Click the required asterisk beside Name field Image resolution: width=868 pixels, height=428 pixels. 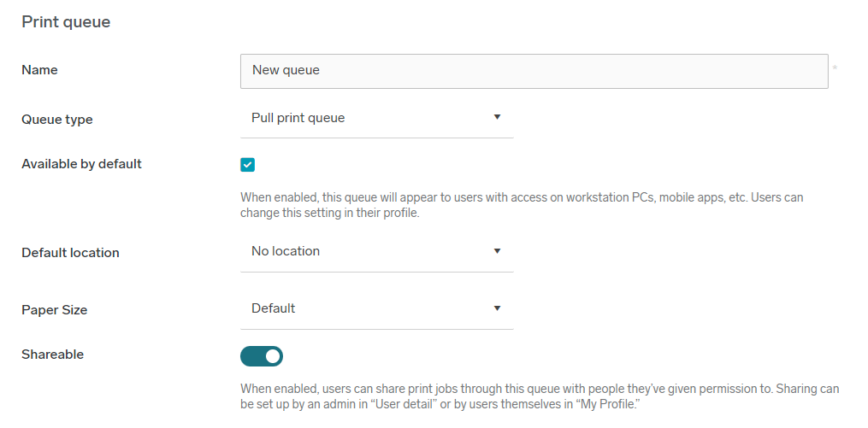click(835, 68)
